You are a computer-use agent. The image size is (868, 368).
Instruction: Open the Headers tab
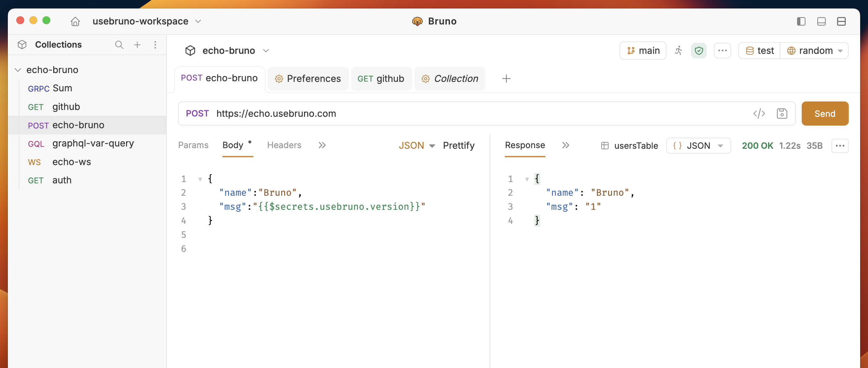click(284, 145)
